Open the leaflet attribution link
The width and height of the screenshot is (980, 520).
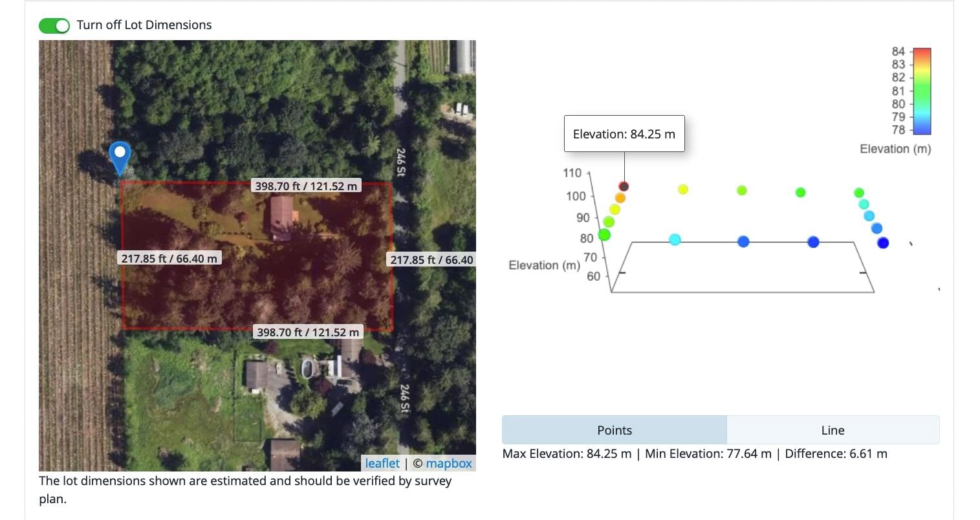tap(382, 463)
